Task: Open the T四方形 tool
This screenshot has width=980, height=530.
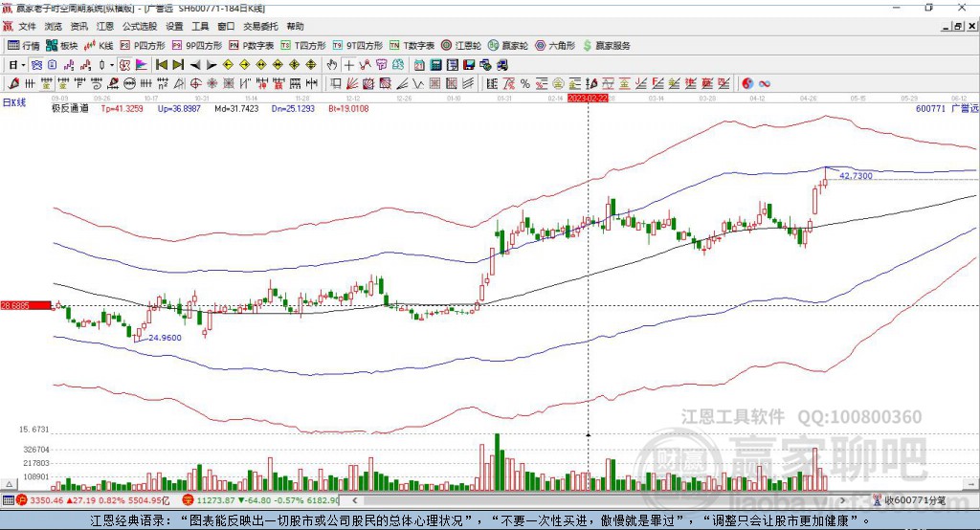Action: [303, 46]
